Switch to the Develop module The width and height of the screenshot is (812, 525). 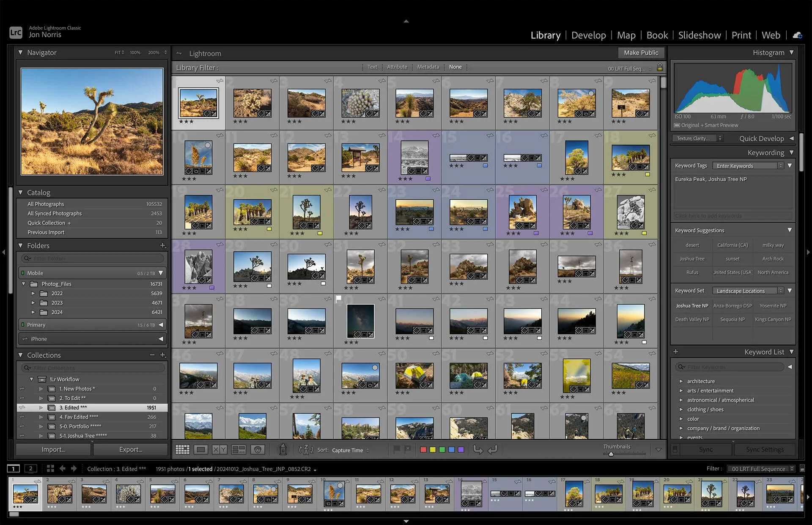[588, 35]
